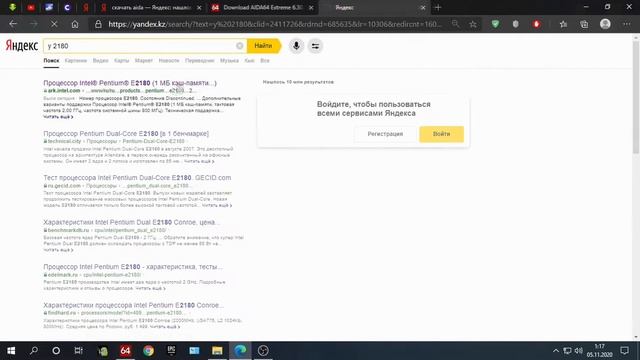Click the browser address bar
Viewport: 640px width, 360px height.
(274, 24)
